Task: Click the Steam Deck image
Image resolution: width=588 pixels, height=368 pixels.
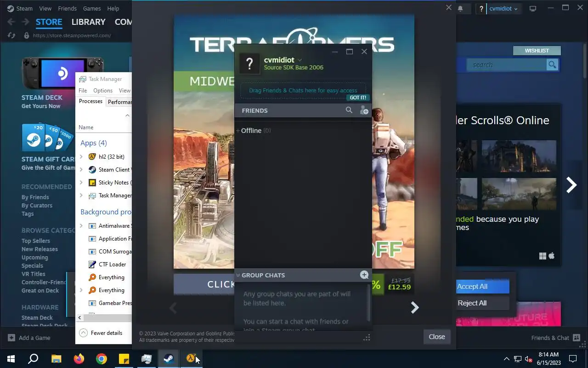Action: click(x=62, y=73)
